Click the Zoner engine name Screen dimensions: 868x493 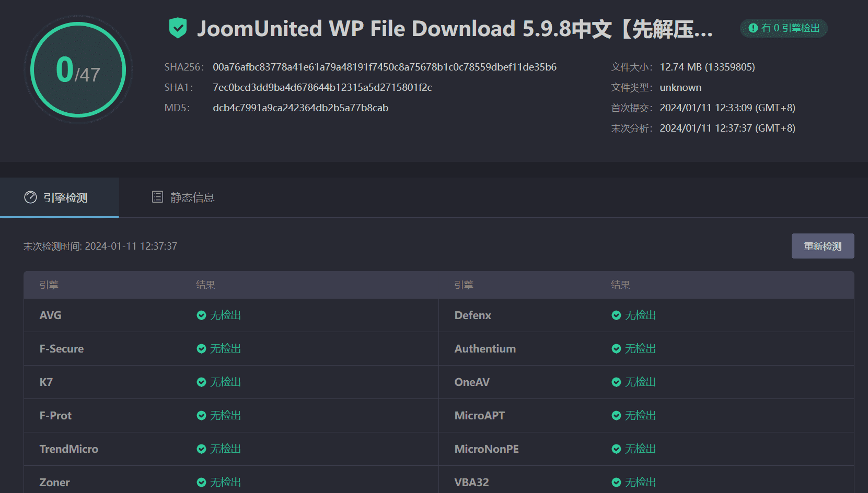coord(55,483)
